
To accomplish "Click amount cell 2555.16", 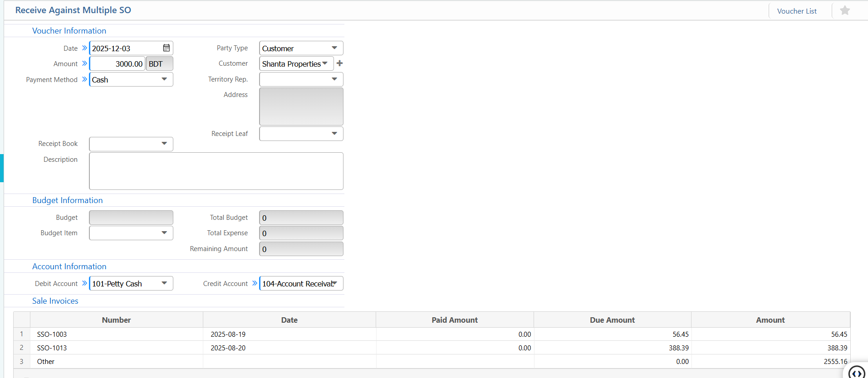I will point(770,361).
